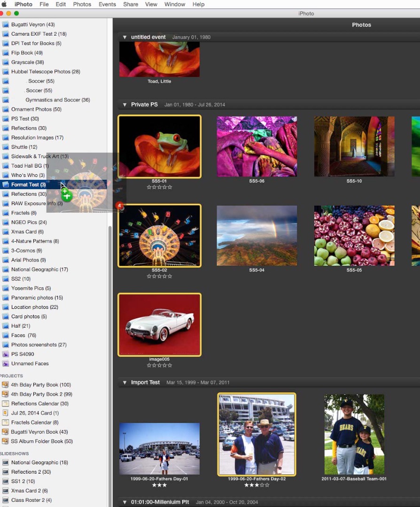This screenshot has width=420, height=507.
Task: Collapse the 01:01:00-Milleniuim Plt event
Action: pyautogui.click(x=124, y=502)
